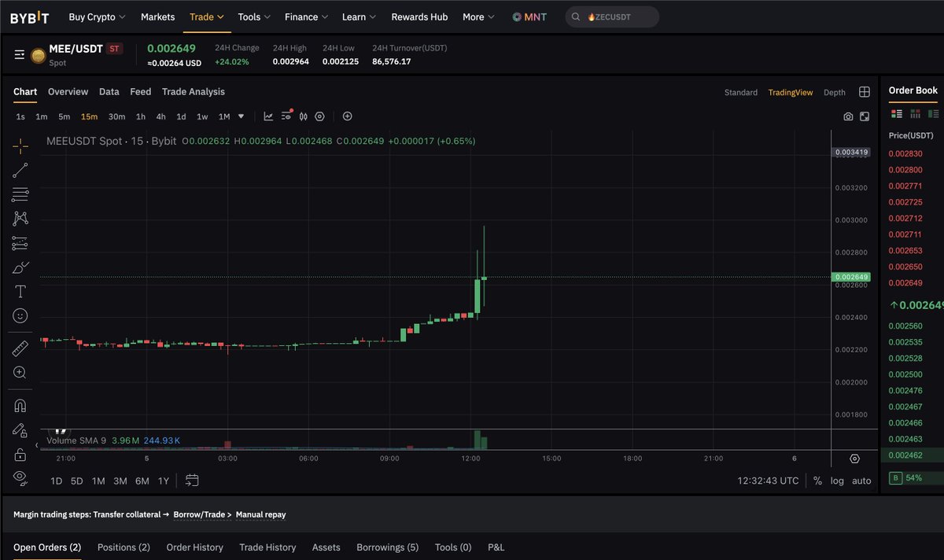Set chart range to 5D
This screenshot has width=944, height=560.
coord(76,481)
